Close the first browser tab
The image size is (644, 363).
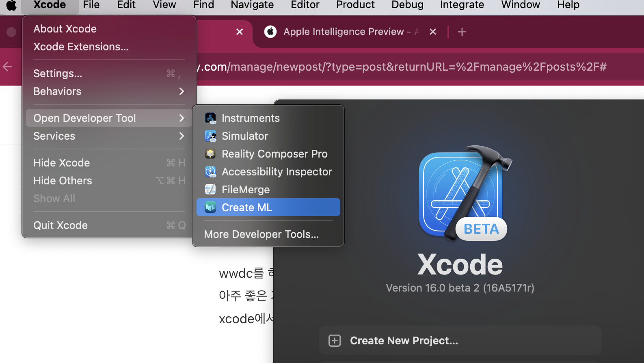tap(240, 32)
